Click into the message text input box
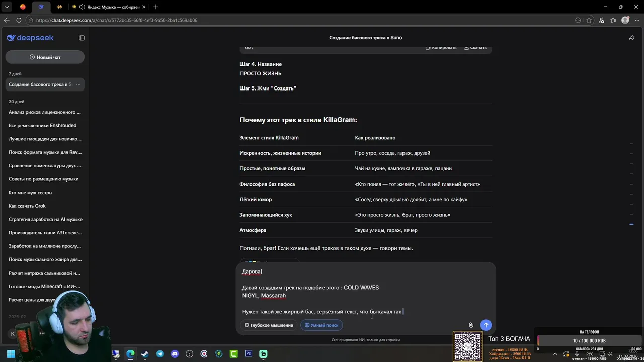The image size is (644, 362). [366, 292]
